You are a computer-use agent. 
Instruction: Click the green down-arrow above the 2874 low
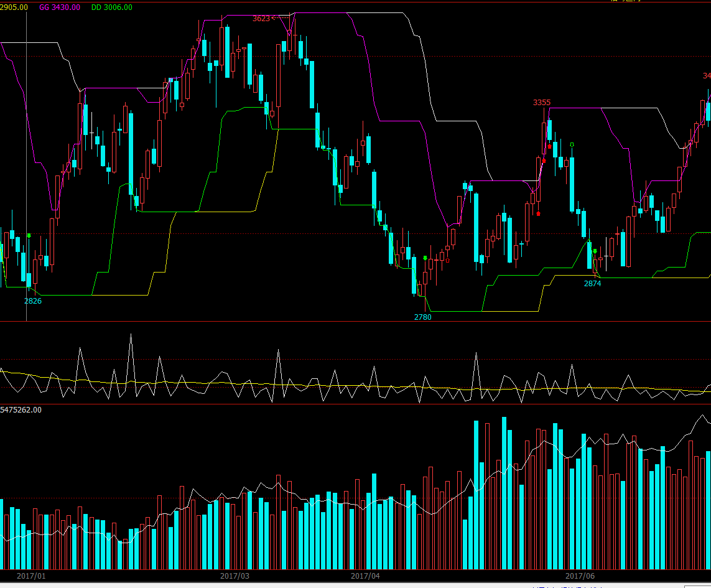coord(595,251)
